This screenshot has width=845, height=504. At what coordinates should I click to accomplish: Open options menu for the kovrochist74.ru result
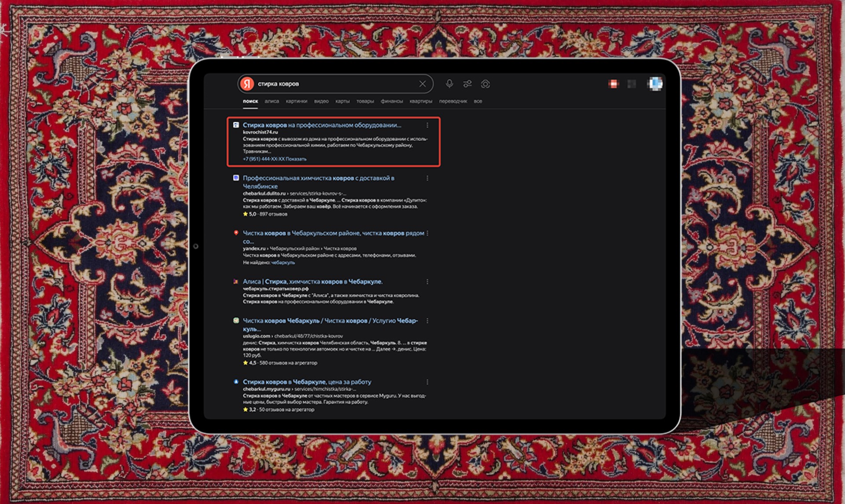pos(428,125)
